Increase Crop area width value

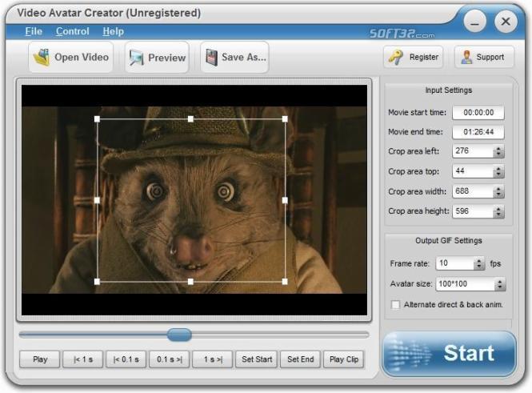[498, 188]
